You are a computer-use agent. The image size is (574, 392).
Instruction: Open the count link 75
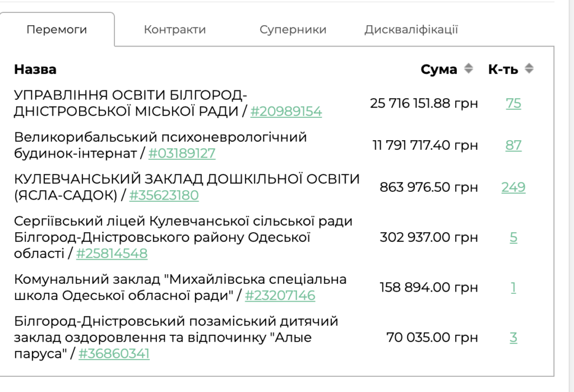point(513,103)
